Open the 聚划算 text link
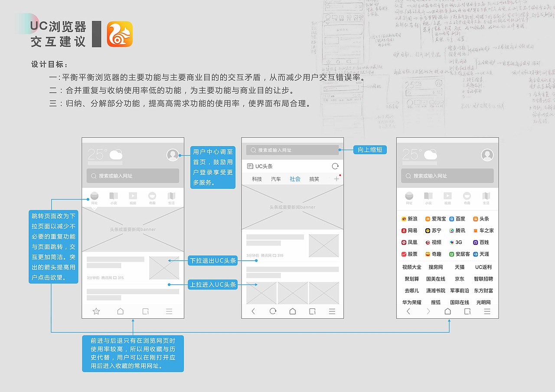This screenshot has height=392, width=555. (411, 279)
